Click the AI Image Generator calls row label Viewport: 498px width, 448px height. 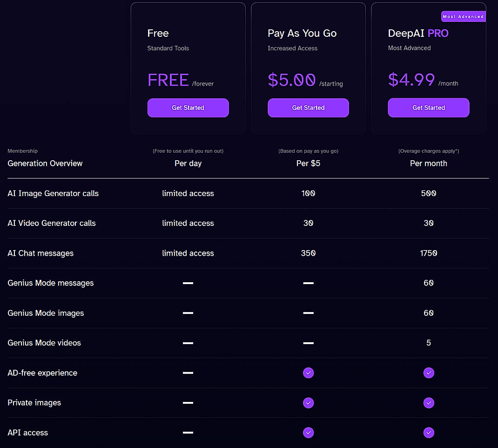point(53,193)
